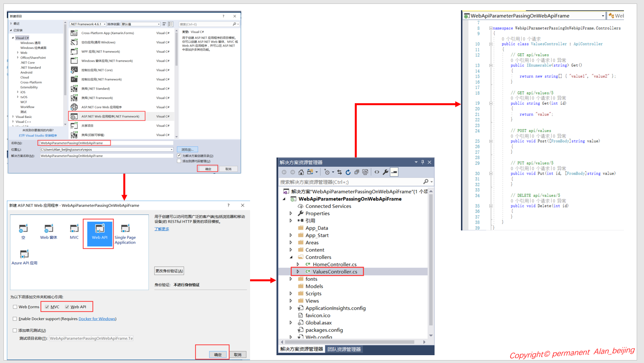Collapse the Visual C# tree node
644x363 pixels.
click(x=13, y=38)
